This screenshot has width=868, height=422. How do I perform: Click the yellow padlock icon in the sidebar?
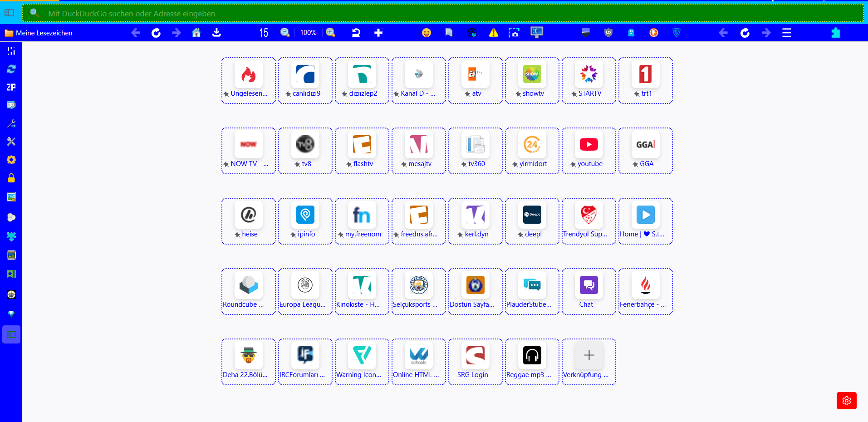[x=11, y=178]
